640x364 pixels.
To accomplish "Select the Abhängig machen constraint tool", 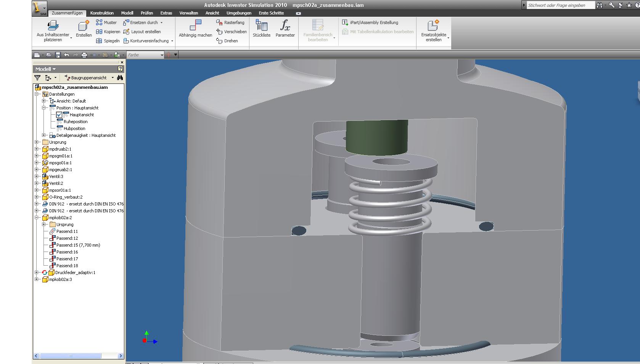I will point(195,29).
